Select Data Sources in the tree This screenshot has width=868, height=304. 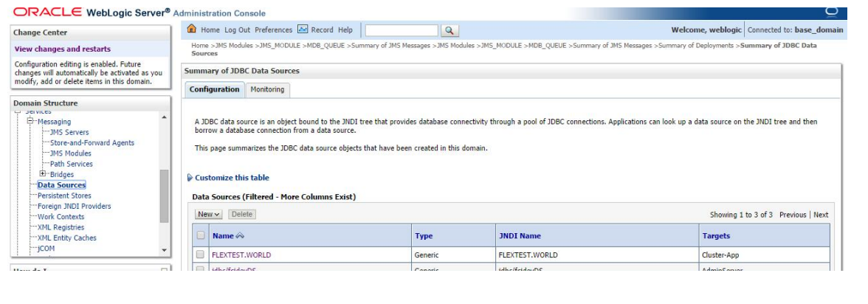click(61, 185)
